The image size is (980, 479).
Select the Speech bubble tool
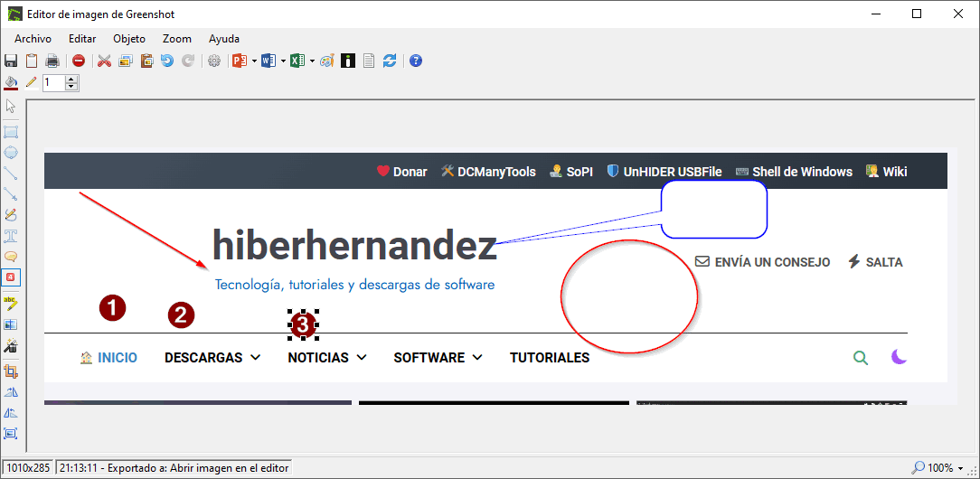pos(11,257)
